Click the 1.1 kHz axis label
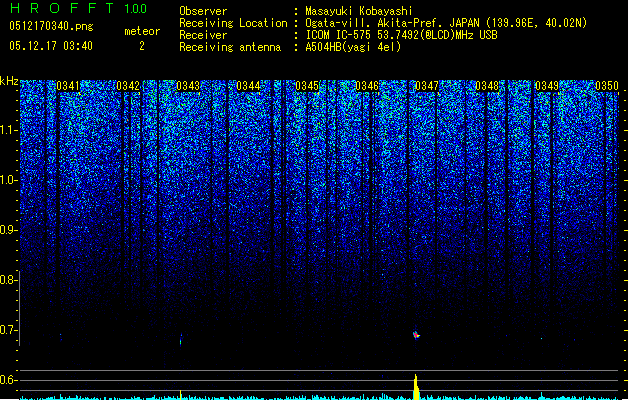 pyautogui.click(x=9, y=130)
